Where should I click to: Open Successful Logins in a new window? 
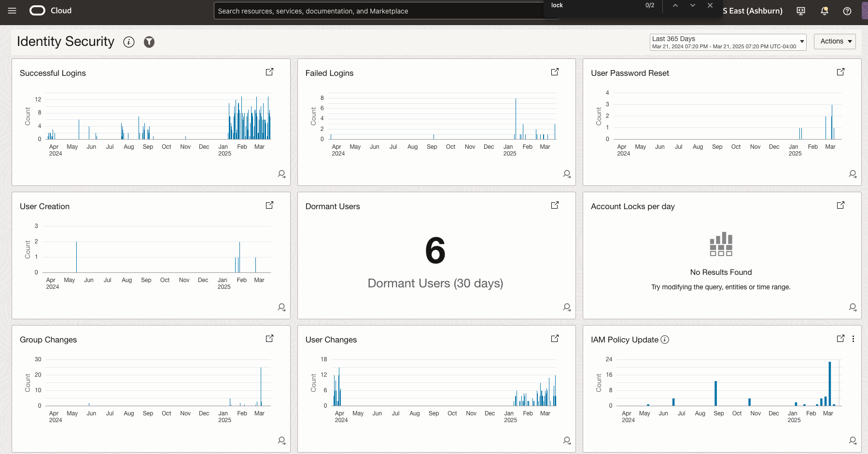[269, 71]
